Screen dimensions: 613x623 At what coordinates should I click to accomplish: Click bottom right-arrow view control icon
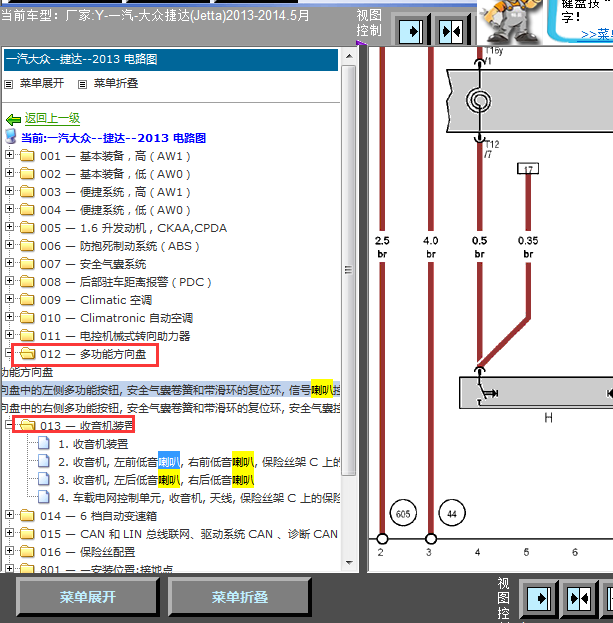point(539,598)
